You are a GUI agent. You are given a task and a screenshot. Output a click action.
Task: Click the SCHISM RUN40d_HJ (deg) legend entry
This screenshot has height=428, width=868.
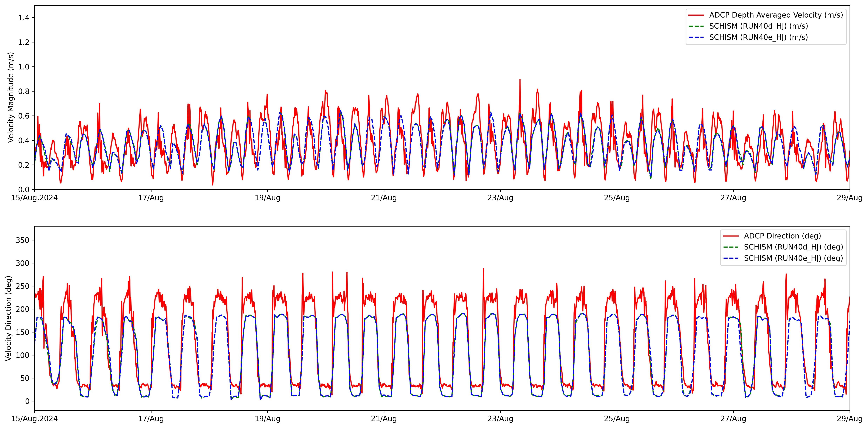(x=793, y=247)
